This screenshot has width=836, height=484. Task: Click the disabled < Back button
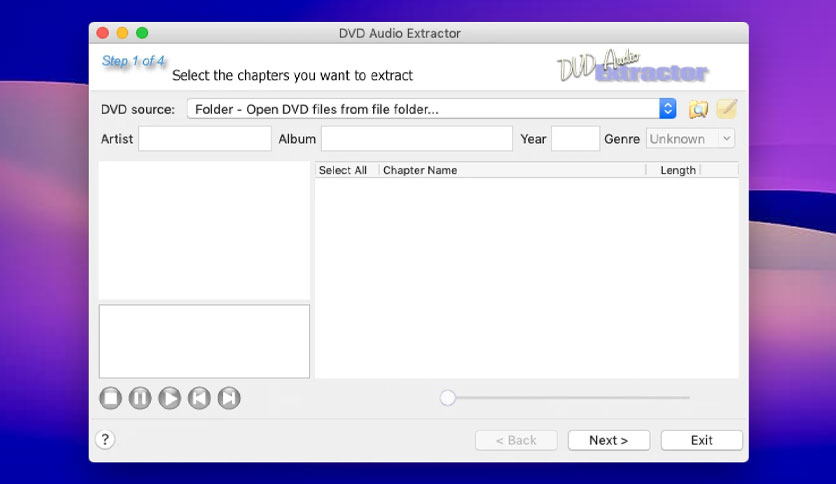click(516, 440)
